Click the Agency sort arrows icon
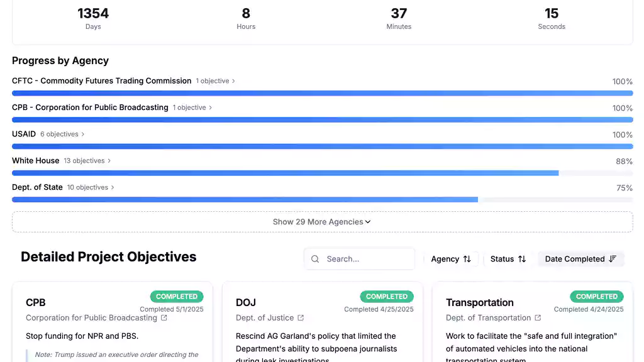 click(467, 259)
